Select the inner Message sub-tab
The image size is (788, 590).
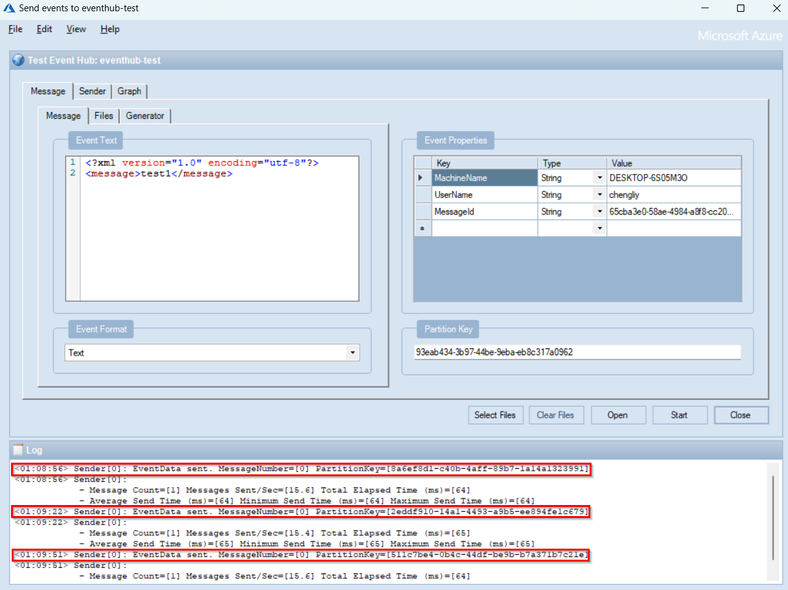[x=63, y=116]
